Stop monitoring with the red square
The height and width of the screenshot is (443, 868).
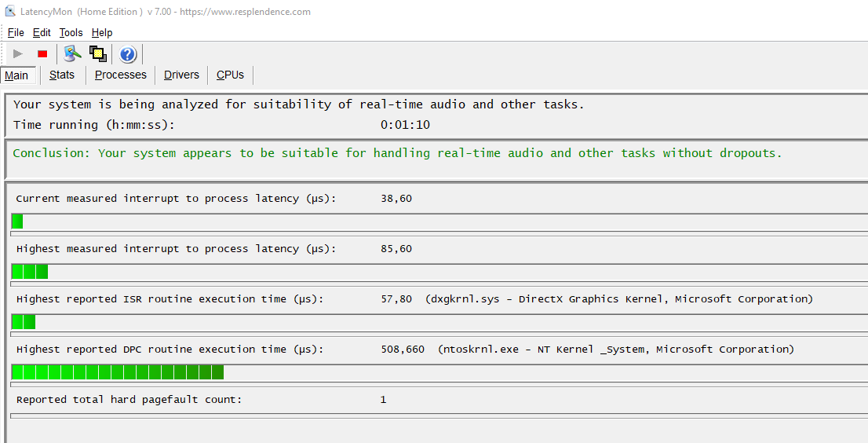tap(42, 53)
